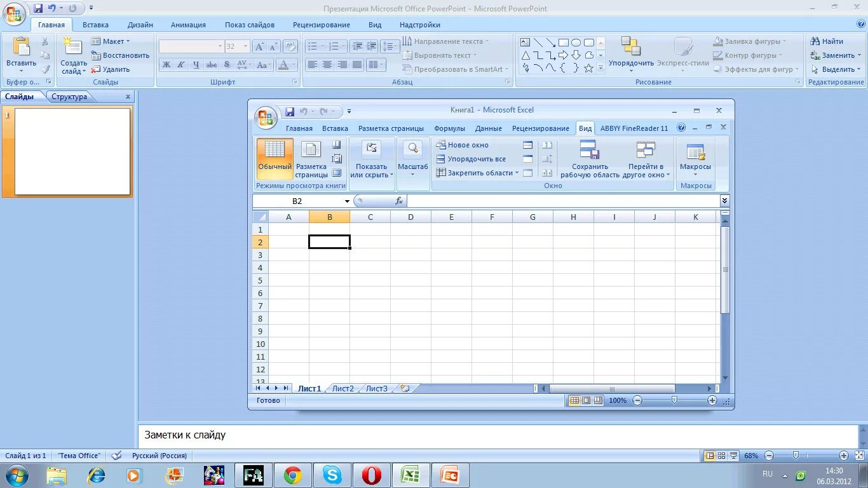Switch to Excel sheet Лист2
868x488 pixels.
click(343, 388)
